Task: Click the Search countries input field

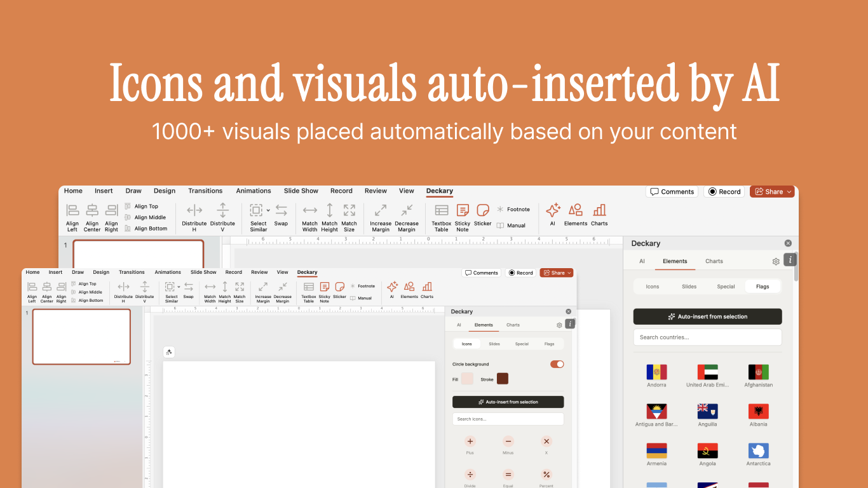Action: click(707, 337)
